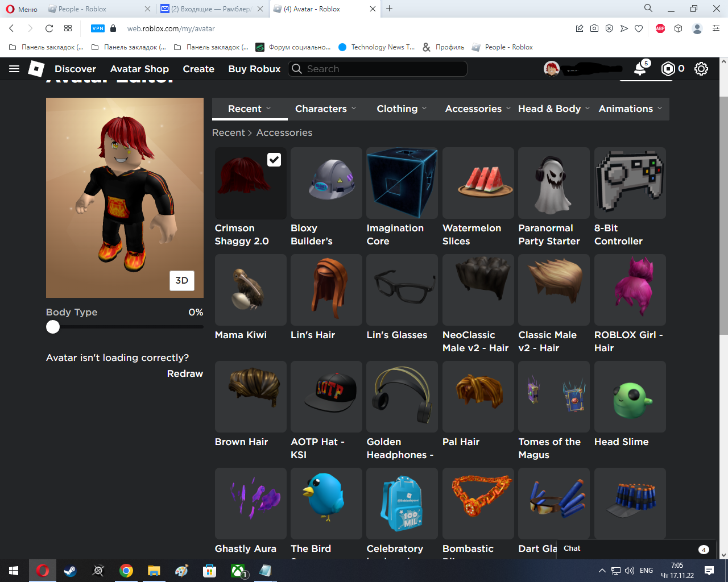The image size is (728, 582).
Task: Expand the Clothing dropdown
Action: 402,109
